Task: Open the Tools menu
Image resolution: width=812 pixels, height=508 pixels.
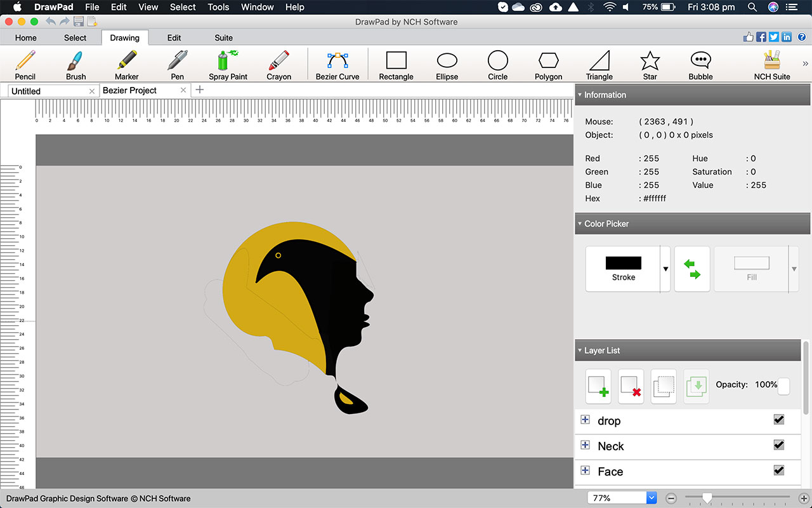Action: pos(218,7)
